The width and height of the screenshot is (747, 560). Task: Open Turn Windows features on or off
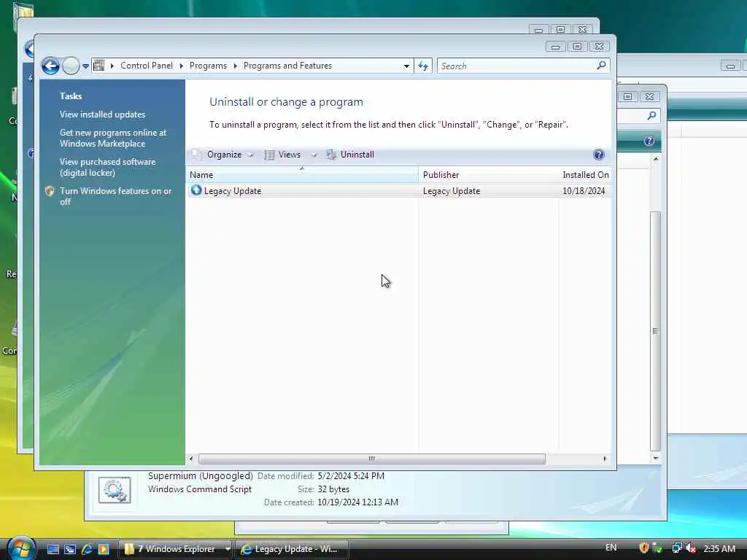115,196
